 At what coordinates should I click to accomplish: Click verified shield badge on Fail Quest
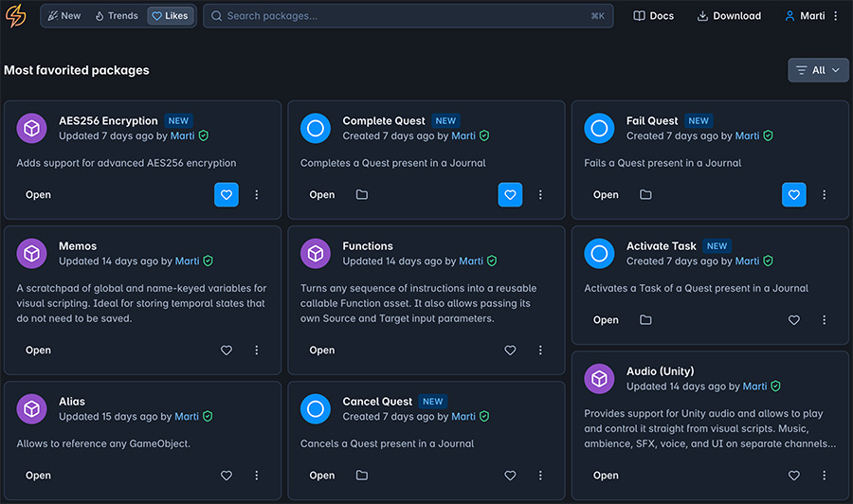pos(768,135)
